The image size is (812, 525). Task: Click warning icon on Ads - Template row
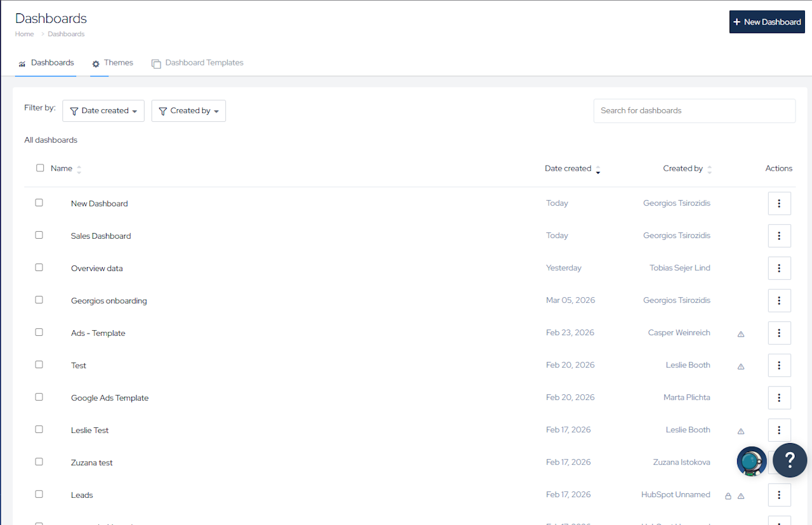[x=741, y=334]
